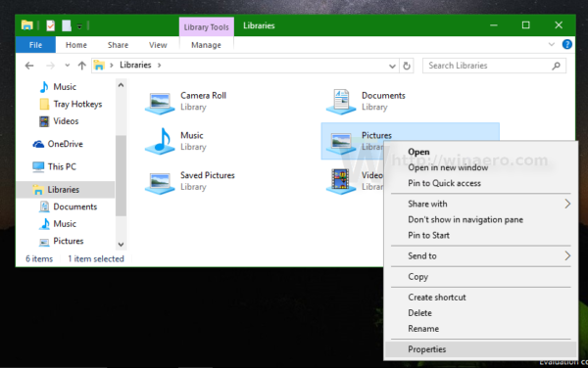Customize Quick Access Toolbar dropdown arrow
This screenshot has height=368, width=588.
tap(79, 26)
